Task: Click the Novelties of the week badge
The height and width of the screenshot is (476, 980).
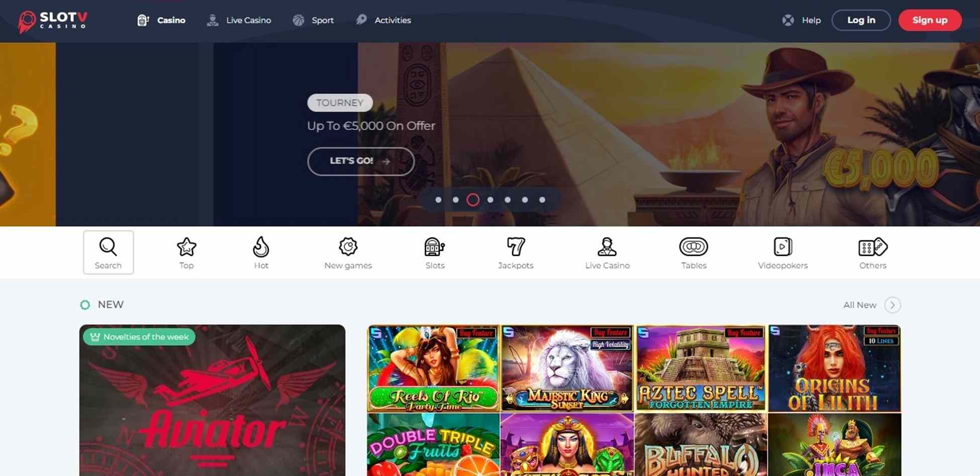Action: click(139, 337)
